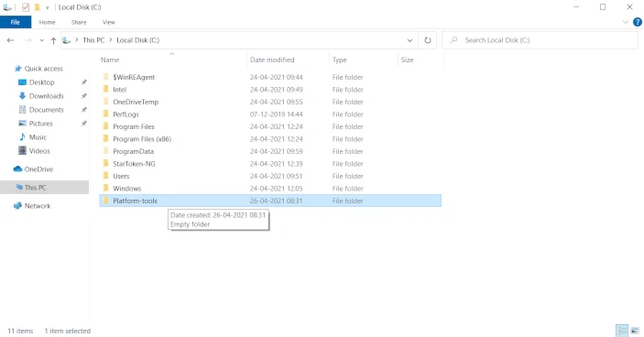Expand the ribbon using chevron
The height and width of the screenshot is (337, 644).
[626, 22]
